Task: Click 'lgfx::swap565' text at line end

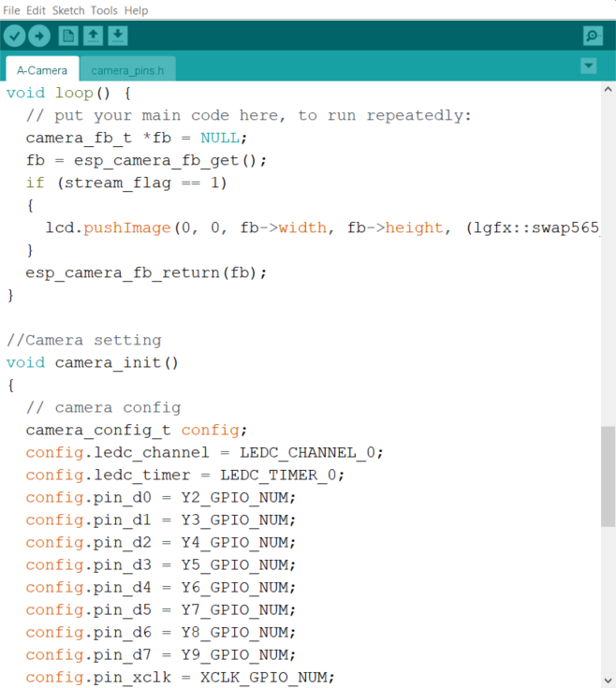Action: coord(536,227)
